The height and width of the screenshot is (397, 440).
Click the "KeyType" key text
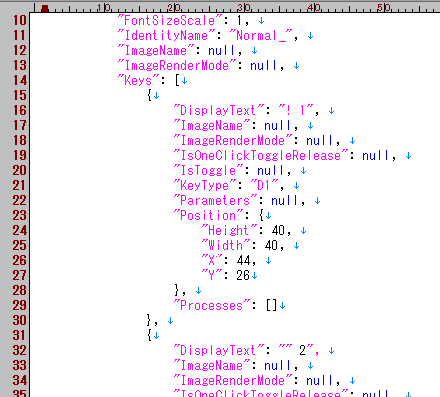pyautogui.click(x=205, y=185)
